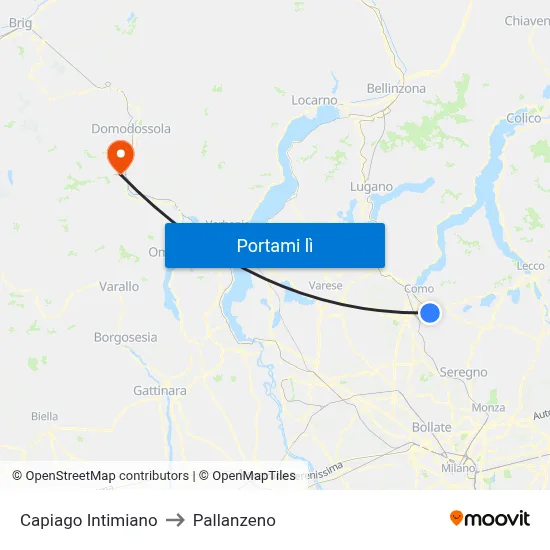Click the Lugano label on the map

coord(371,187)
